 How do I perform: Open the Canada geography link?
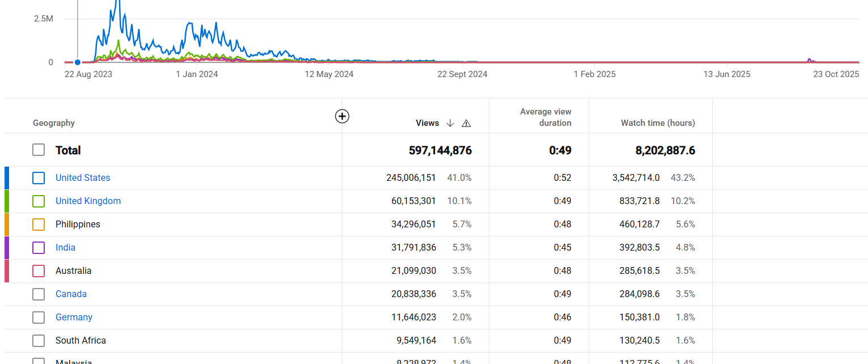(71, 294)
